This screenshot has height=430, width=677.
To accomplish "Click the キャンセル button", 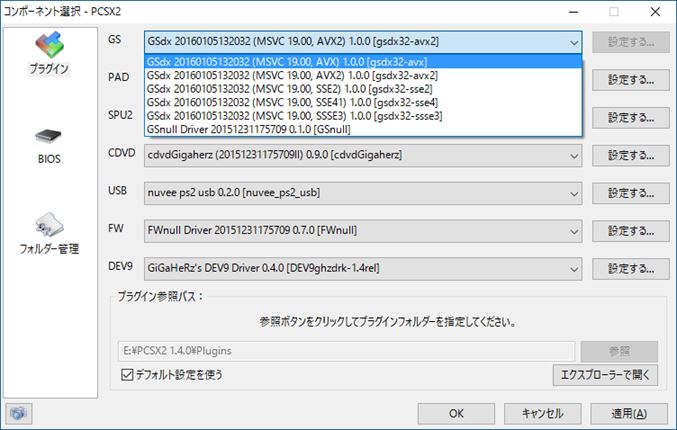I will (542, 414).
